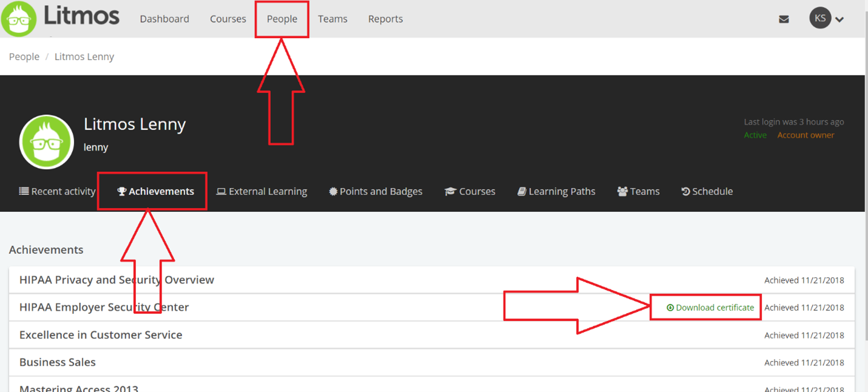
Task: Expand the account dropdown chevron
Action: 839,19
